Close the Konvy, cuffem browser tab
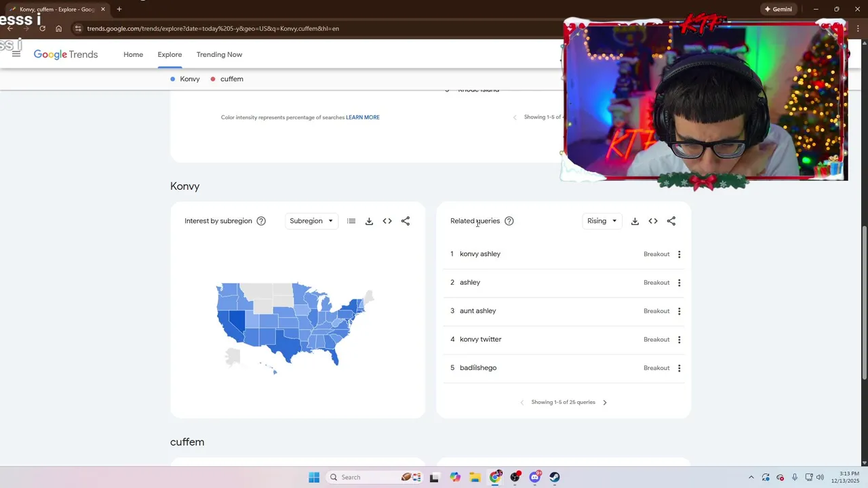Screen dimensions: 868x488 pos(103,9)
